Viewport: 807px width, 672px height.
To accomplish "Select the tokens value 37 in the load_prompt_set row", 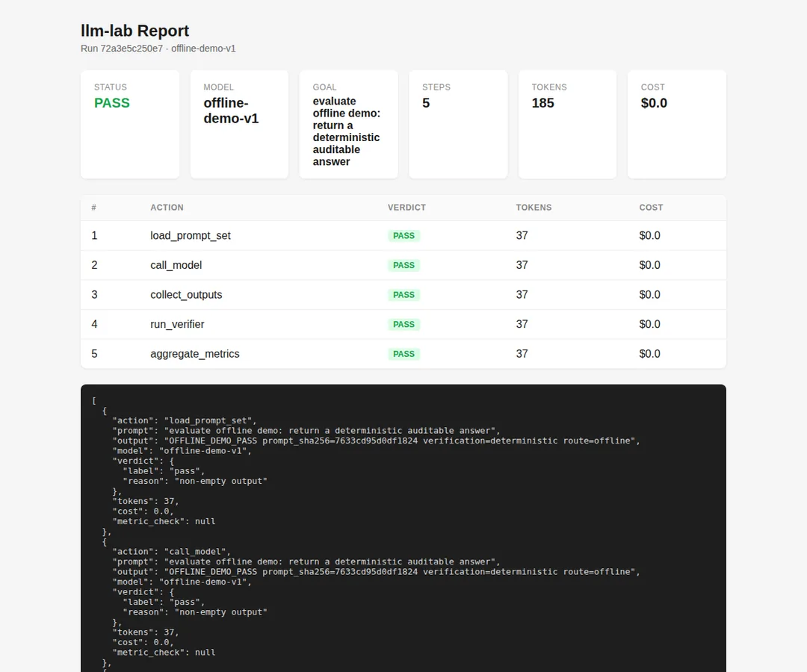I will (522, 235).
